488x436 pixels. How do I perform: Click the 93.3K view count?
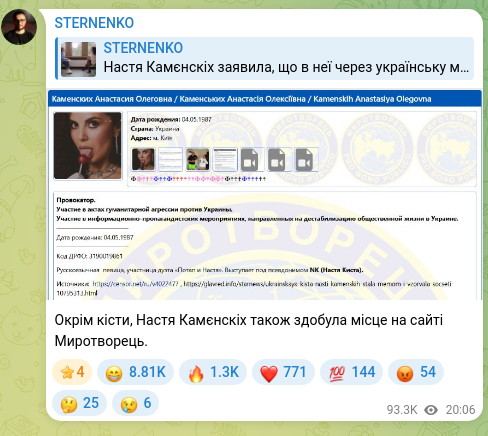coord(402,410)
